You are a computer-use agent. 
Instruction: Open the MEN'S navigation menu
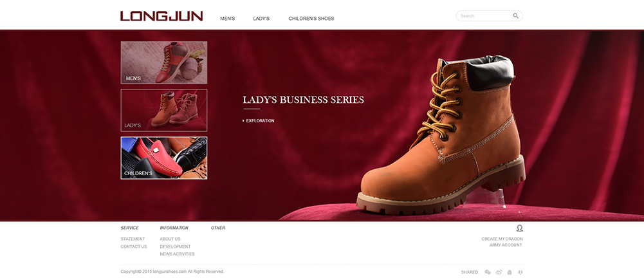228,19
